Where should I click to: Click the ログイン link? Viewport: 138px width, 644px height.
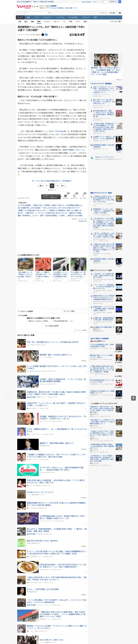click(x=42, y=8)
